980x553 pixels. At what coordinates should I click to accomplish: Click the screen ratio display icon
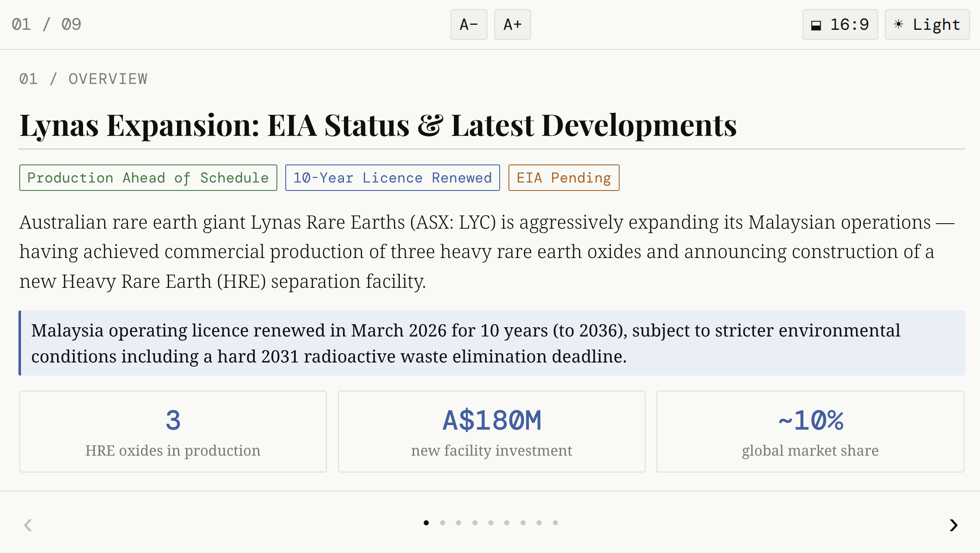[815, 25]
